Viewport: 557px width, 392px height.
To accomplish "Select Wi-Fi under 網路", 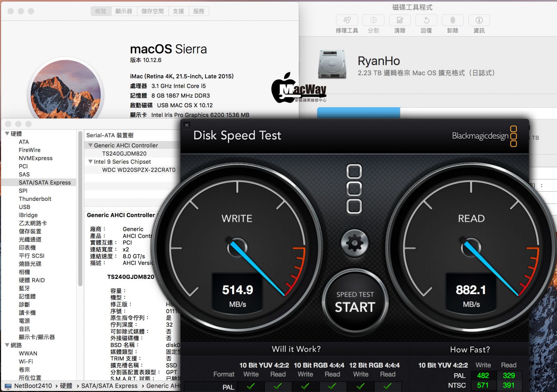I will pos(26,361).
